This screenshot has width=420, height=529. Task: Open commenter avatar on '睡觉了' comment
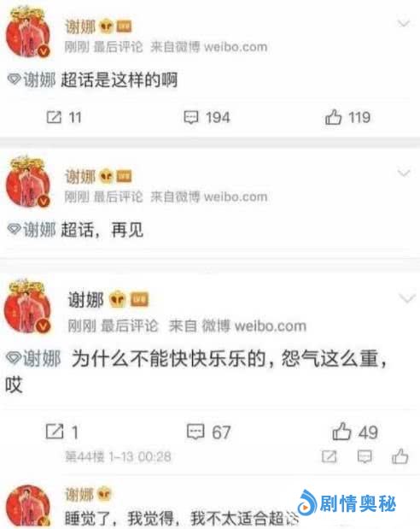point(28,506)
